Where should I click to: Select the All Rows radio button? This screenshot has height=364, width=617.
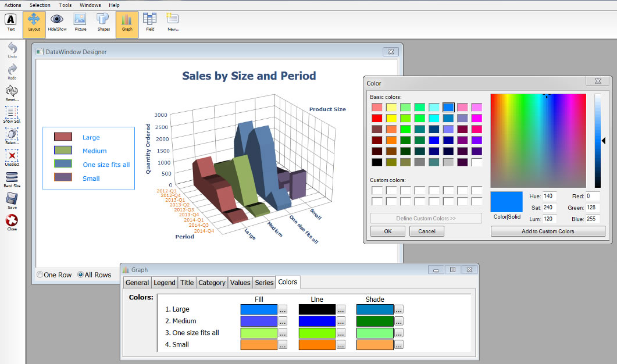(x=81, y=275)
